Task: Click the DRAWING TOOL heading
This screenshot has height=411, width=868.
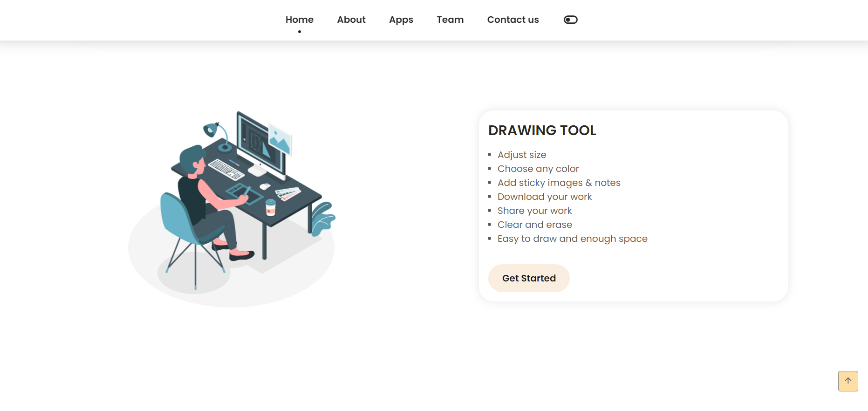Action: coord(542,130)
